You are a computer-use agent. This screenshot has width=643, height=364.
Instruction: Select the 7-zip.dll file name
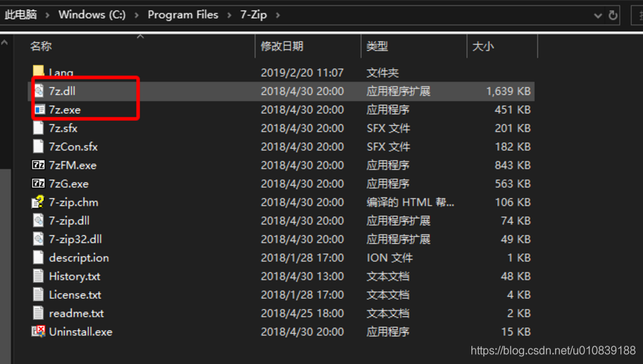(69, 221)
